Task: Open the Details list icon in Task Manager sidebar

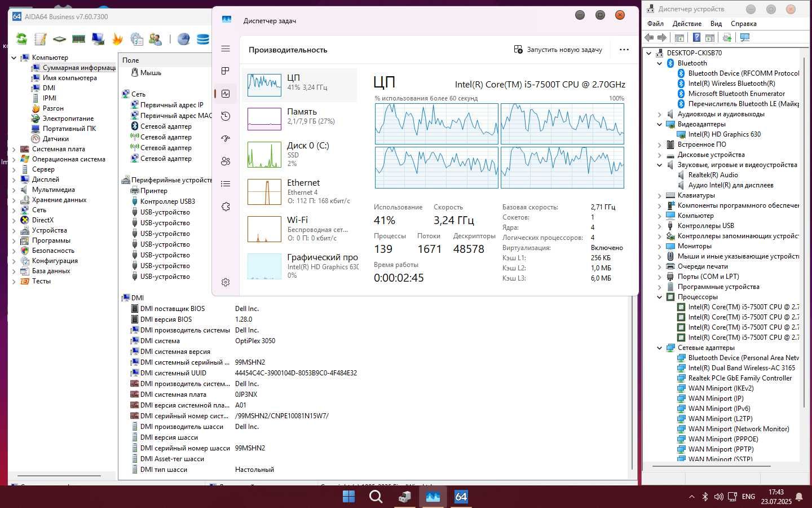Action: [x=226, y=184]
